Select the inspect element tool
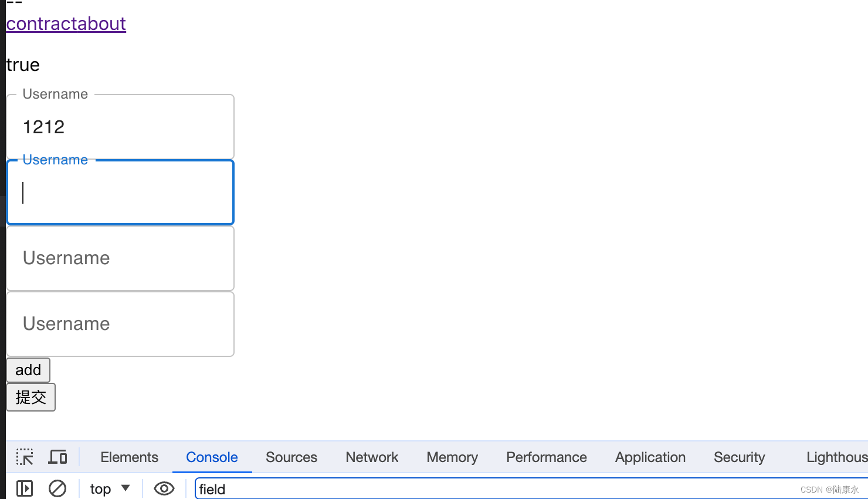Viewport: 868px width, 499px height. coord(24,457)
